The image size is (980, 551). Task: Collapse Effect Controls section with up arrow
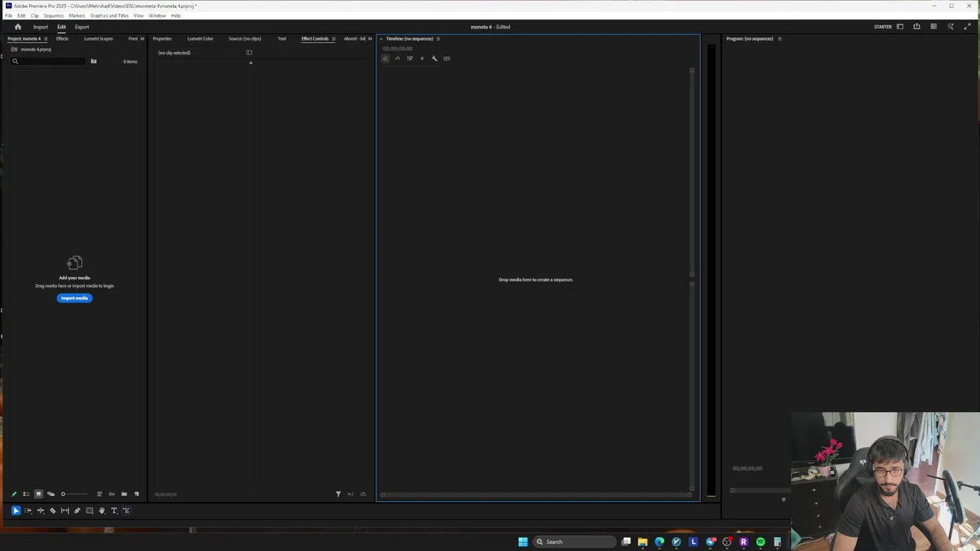coord(250,63)
